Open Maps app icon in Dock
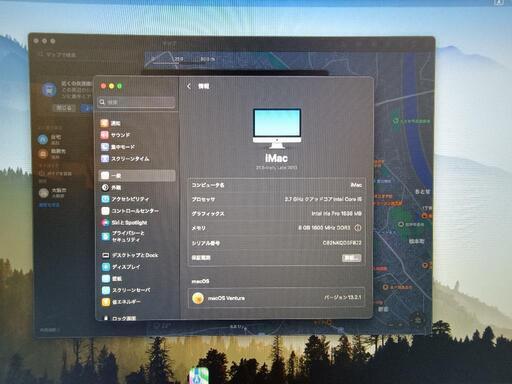512x384 pixels. [x=199, y=376]
